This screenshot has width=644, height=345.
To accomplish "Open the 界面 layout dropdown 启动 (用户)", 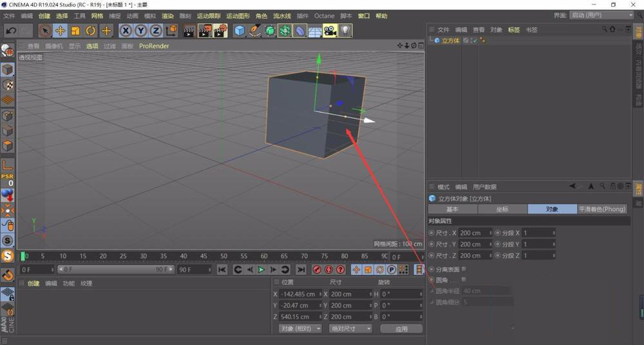I will tap(601, 15).
